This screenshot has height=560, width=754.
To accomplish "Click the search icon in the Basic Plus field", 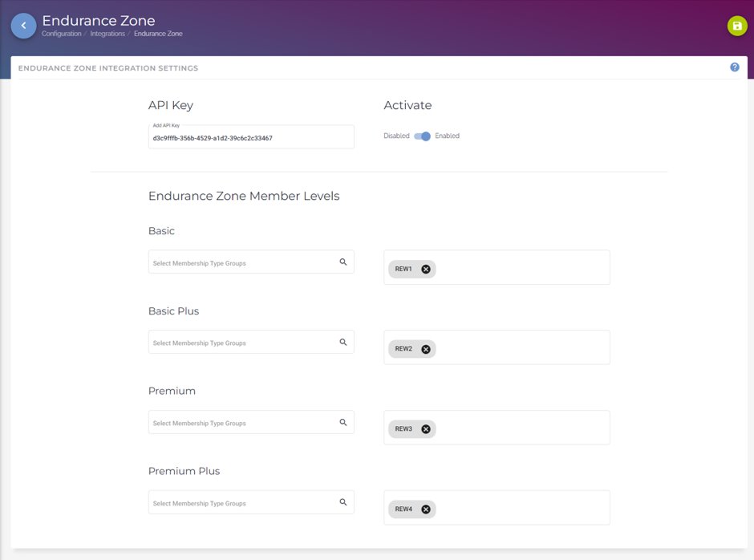I will tap(343, 341).
